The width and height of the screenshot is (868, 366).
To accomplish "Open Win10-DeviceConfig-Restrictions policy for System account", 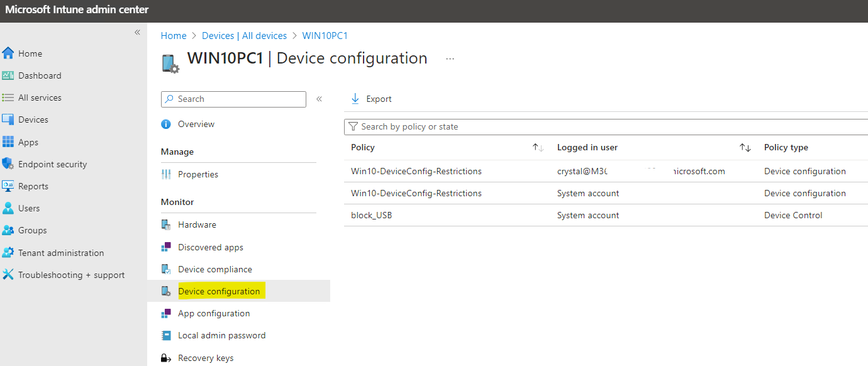I will (x=416, y=193).
